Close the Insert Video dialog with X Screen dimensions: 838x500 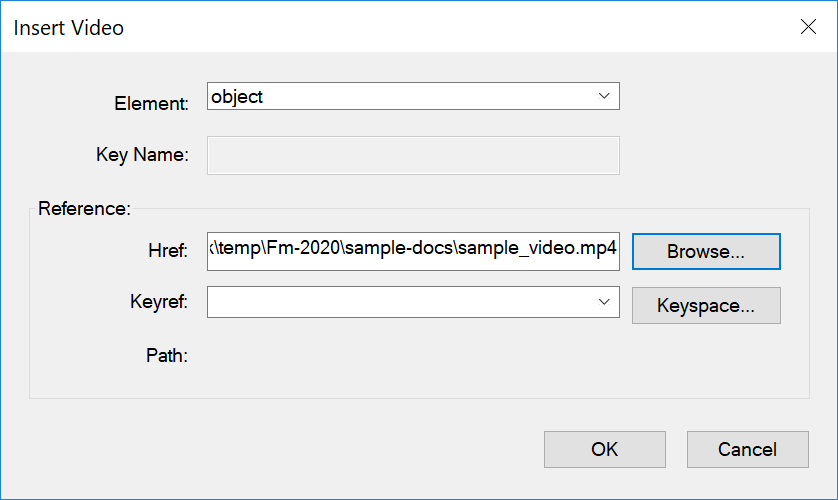808,27
